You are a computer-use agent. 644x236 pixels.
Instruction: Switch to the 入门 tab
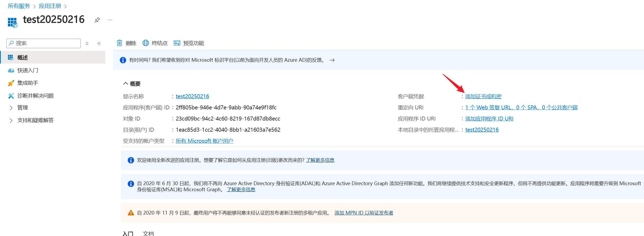pyautogui.click(x=128, y=233)
